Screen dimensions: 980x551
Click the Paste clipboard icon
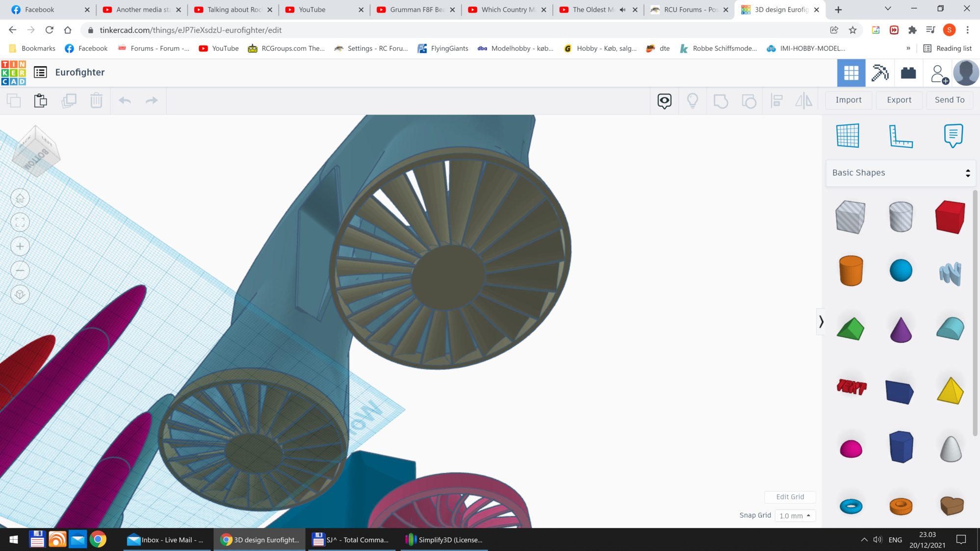click(41, 100)
